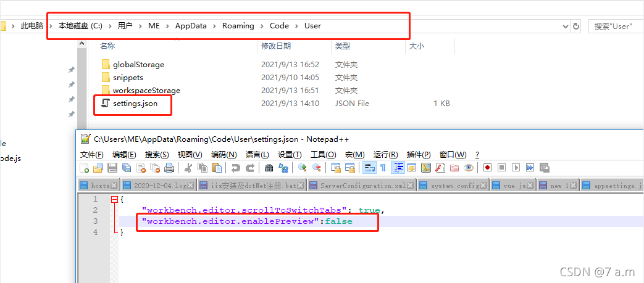Open the 文件(F) menu
Viewport: 644px width, 283px height.
(91, 155)
